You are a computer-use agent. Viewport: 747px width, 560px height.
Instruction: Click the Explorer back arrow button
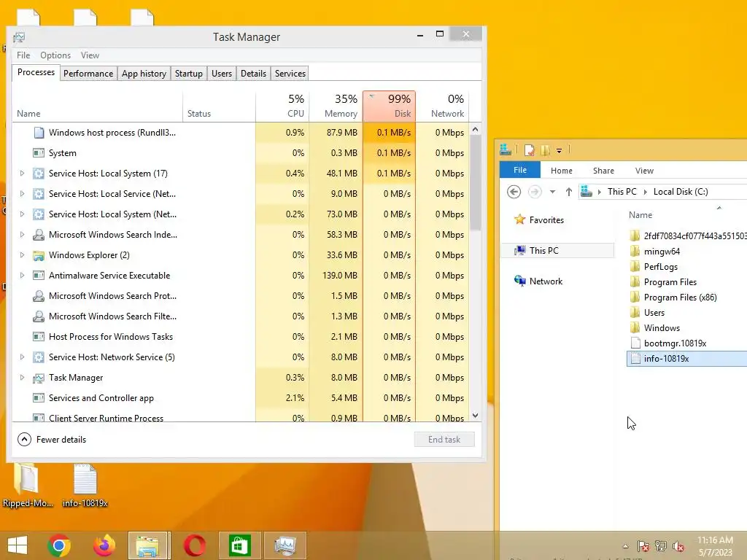[x=514, y=192]
